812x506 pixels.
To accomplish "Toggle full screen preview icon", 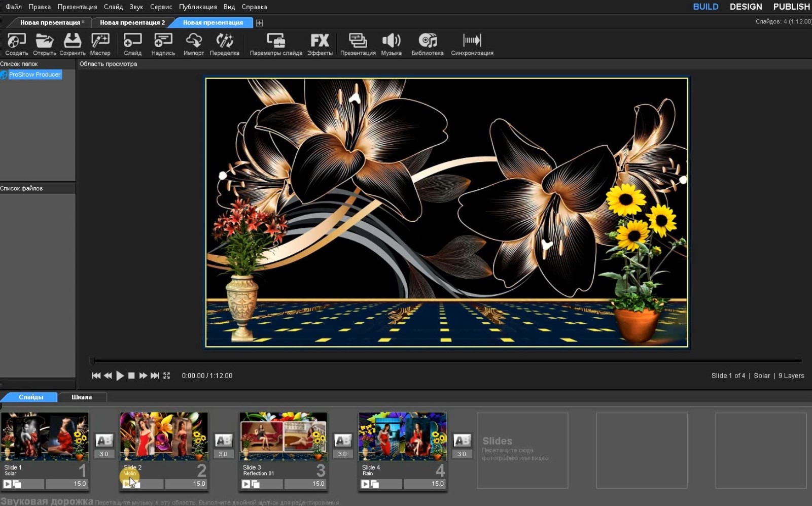I will click(x=166, y=376).
